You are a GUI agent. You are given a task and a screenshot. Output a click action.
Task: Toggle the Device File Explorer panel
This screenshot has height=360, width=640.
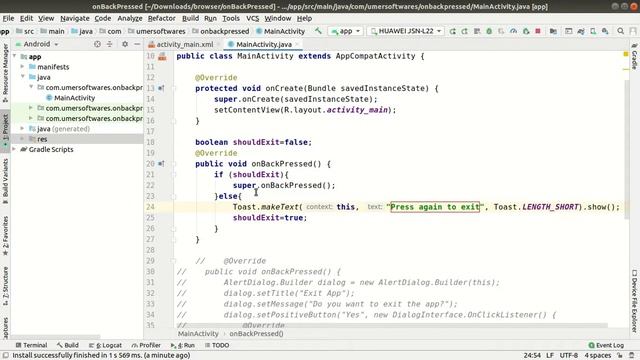[x=634, y=300]
